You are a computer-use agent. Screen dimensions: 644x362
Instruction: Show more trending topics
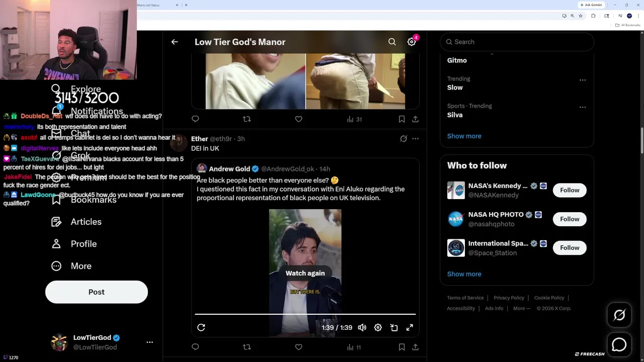(464, 136)
